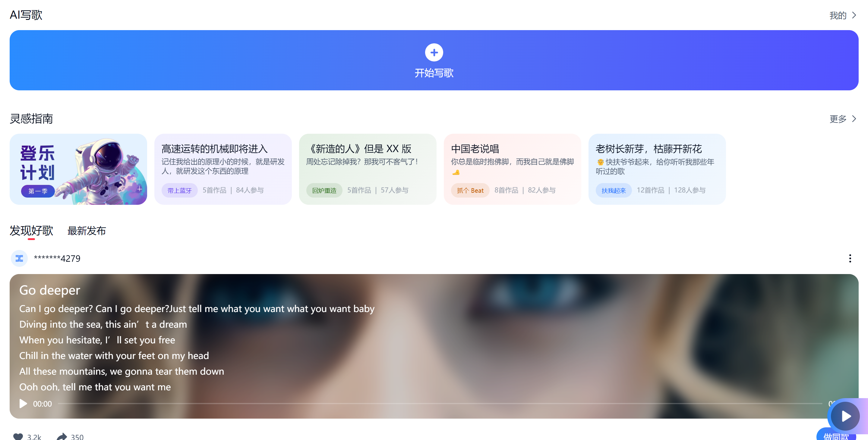Click the 抓个 Beat tag

coord(470,191)
